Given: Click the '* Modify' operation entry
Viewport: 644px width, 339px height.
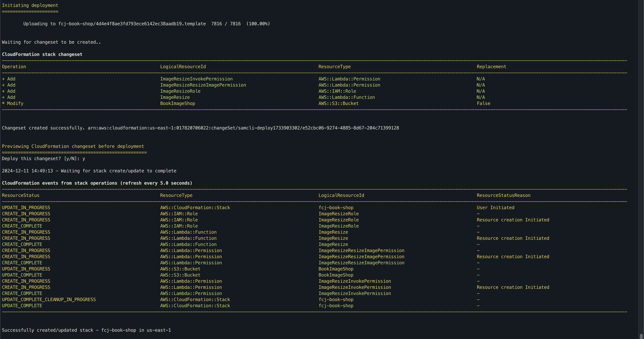Looking at the screenshot, I should click(x=12, y=103).
